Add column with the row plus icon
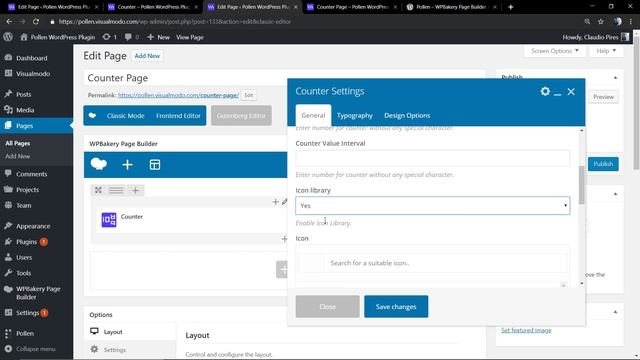Screen dimensions: 640x360 135,190
